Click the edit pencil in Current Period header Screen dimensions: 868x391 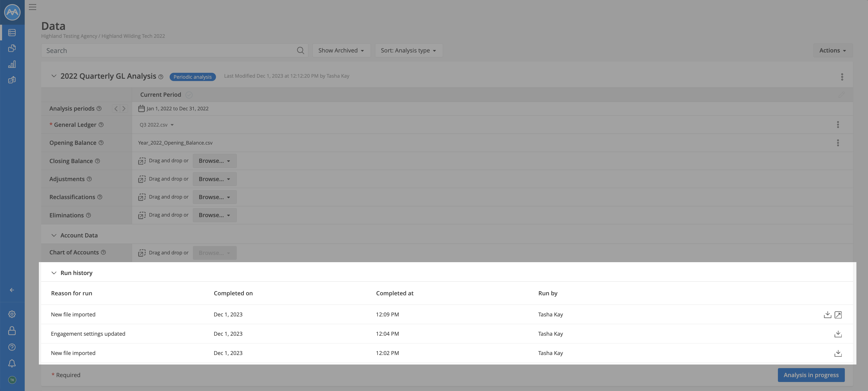point(841,95)
